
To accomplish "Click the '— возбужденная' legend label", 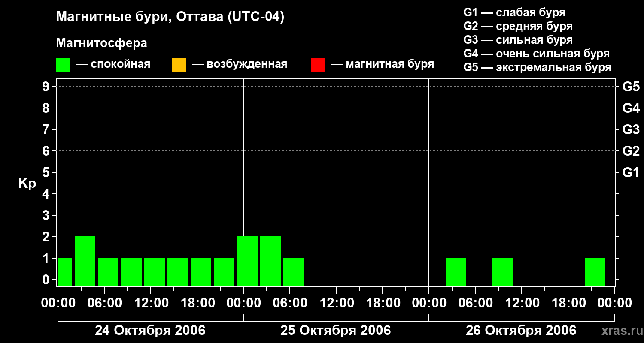I will pos(240,65).
